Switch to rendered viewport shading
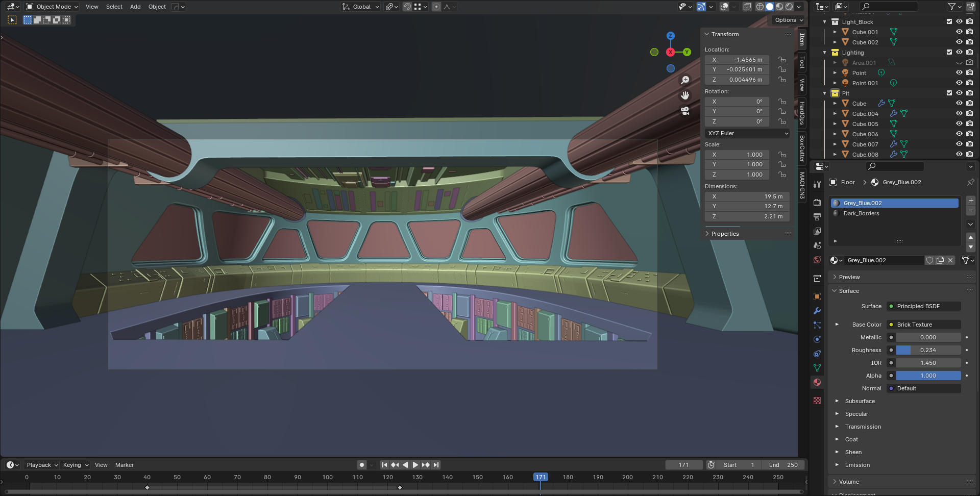 pos(789,7)
